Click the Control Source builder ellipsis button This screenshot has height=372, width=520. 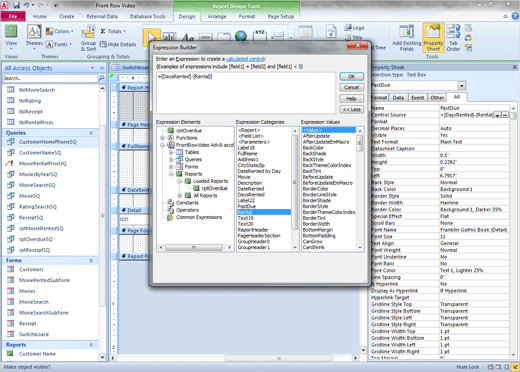(x=505, y=115)
